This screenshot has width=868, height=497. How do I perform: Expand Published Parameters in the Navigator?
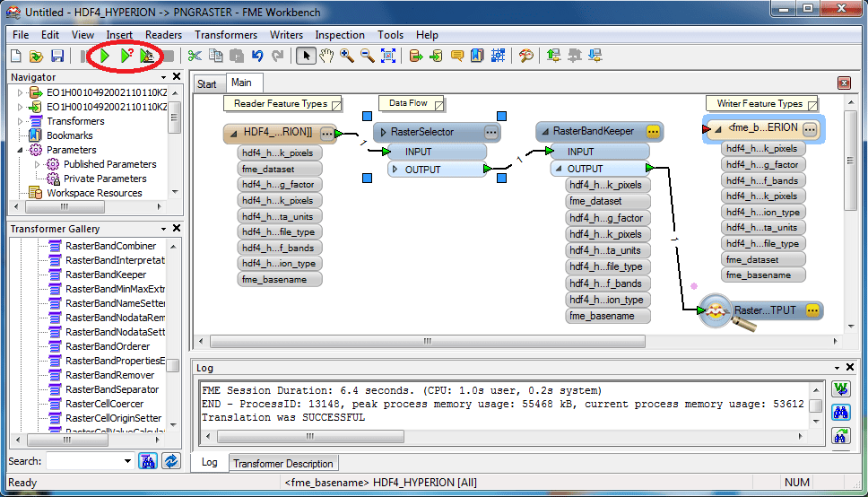click(x=37, y=164)
